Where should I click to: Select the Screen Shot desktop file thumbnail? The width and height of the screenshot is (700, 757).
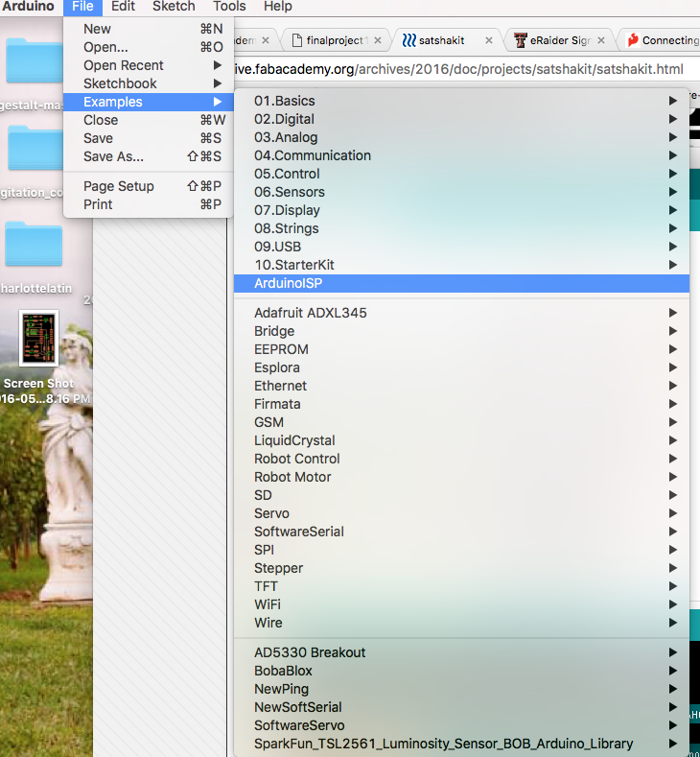coord(38,339)
